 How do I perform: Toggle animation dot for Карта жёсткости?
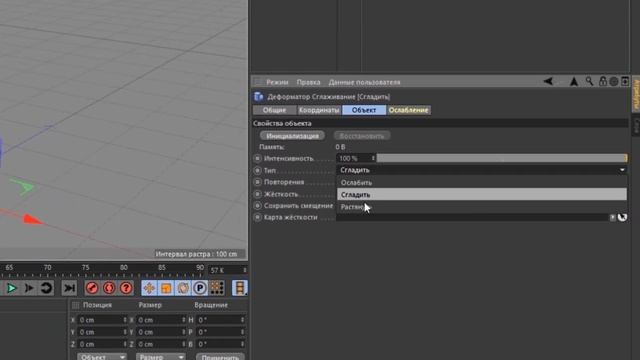[258, 218]
